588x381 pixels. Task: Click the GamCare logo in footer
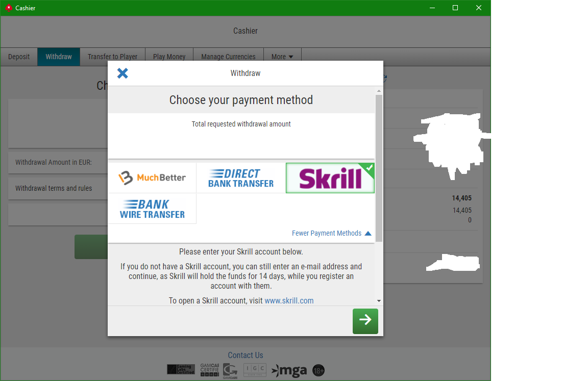[230, 371]
